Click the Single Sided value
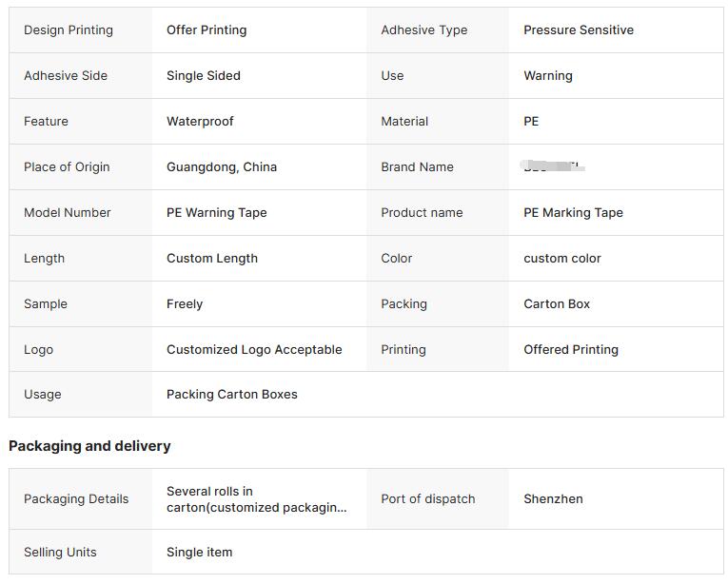The height and width of the screenshot is (584, 728). click(204, 76)
